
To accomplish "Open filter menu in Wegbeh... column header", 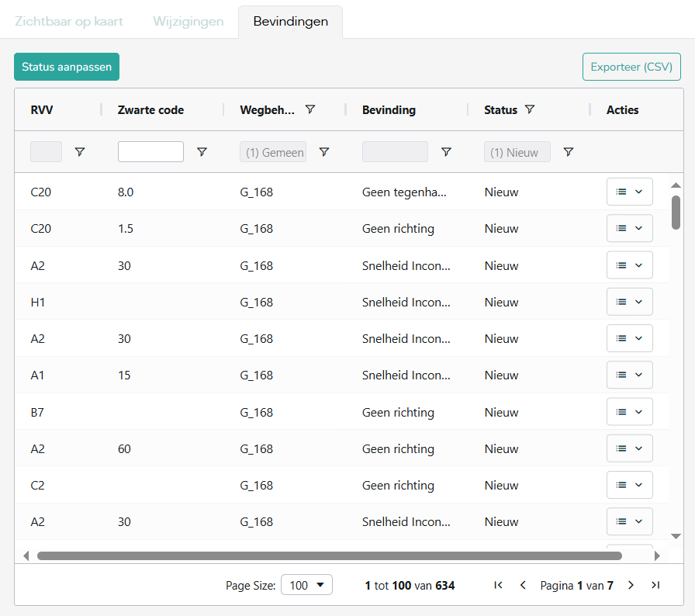I will tap(310, 109).
